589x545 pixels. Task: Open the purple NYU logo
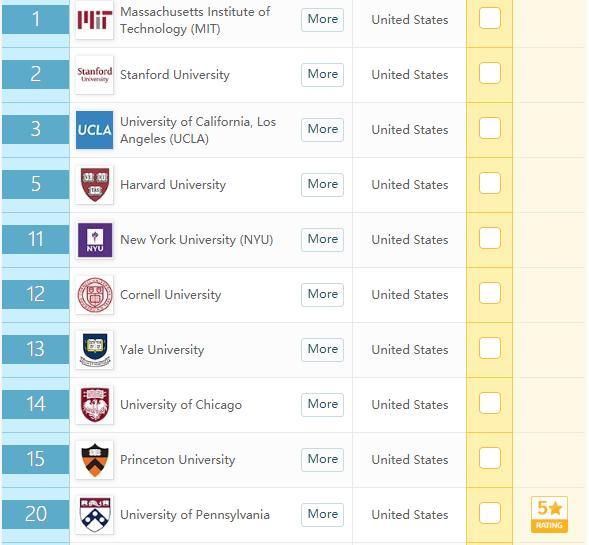(95, 240)
